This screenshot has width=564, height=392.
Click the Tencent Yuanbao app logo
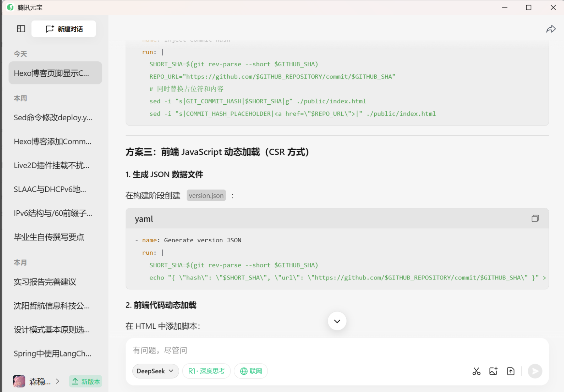click(10, 8)
